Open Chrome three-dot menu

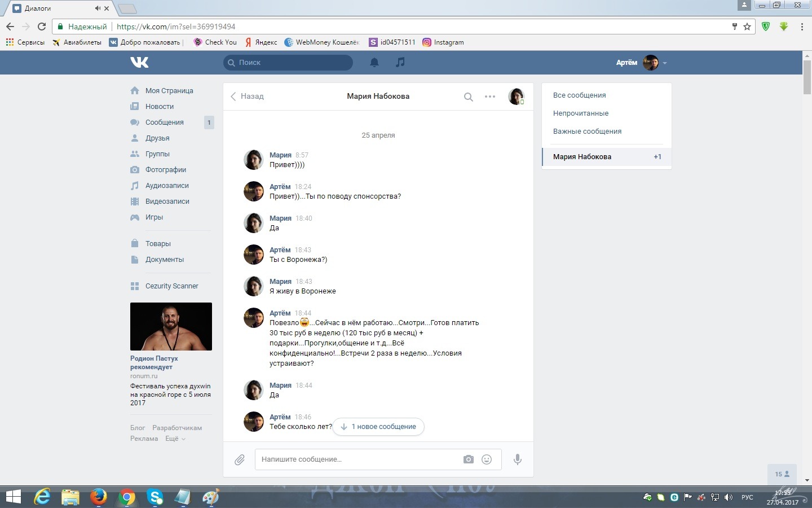pyautogui.click(x=802, y=27)
